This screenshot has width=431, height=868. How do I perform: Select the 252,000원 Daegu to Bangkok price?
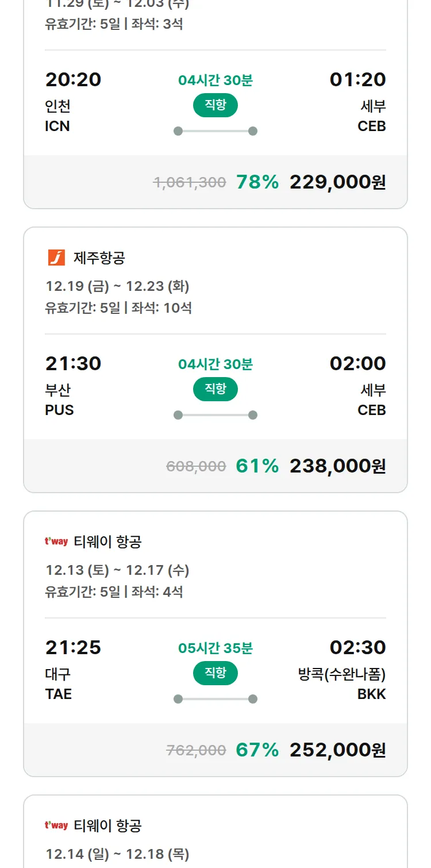[337, 750]
